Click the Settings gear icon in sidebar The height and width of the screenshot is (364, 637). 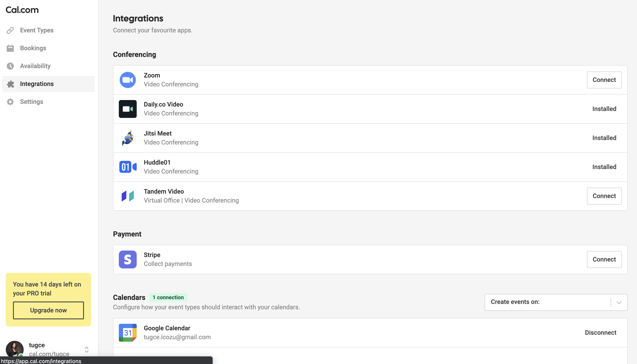(x=10, y=102)
